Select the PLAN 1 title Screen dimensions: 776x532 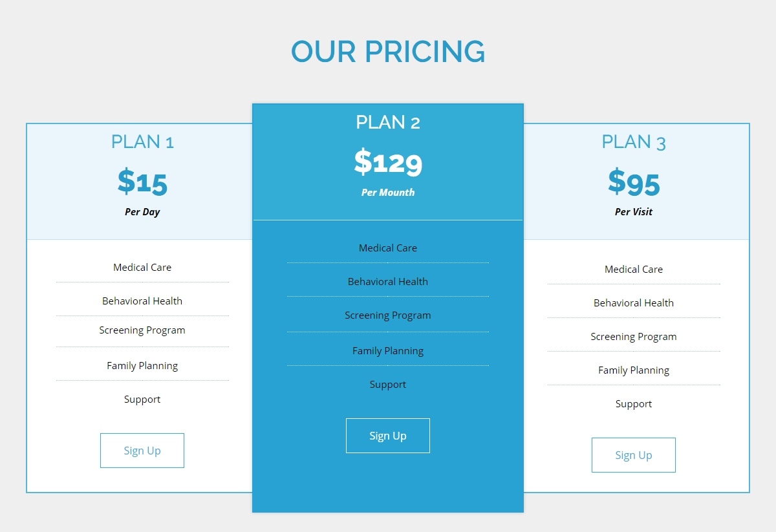point(142,142)
